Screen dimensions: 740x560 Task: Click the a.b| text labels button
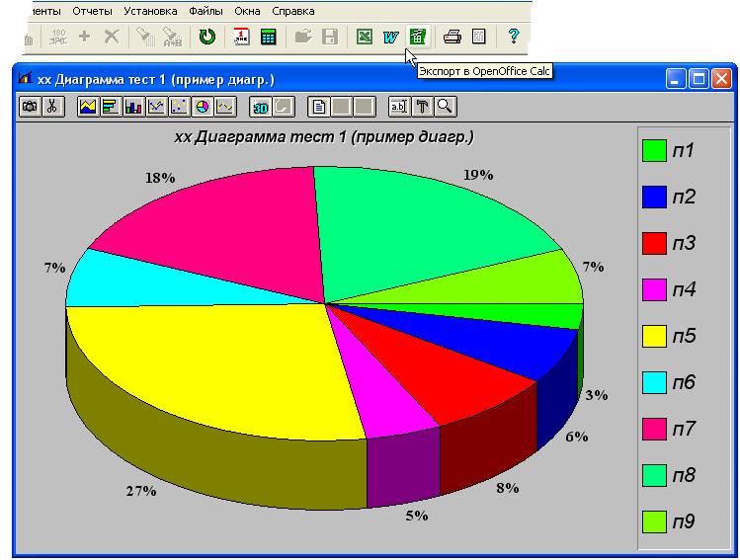pyautogui.click(x=399, y=107)
